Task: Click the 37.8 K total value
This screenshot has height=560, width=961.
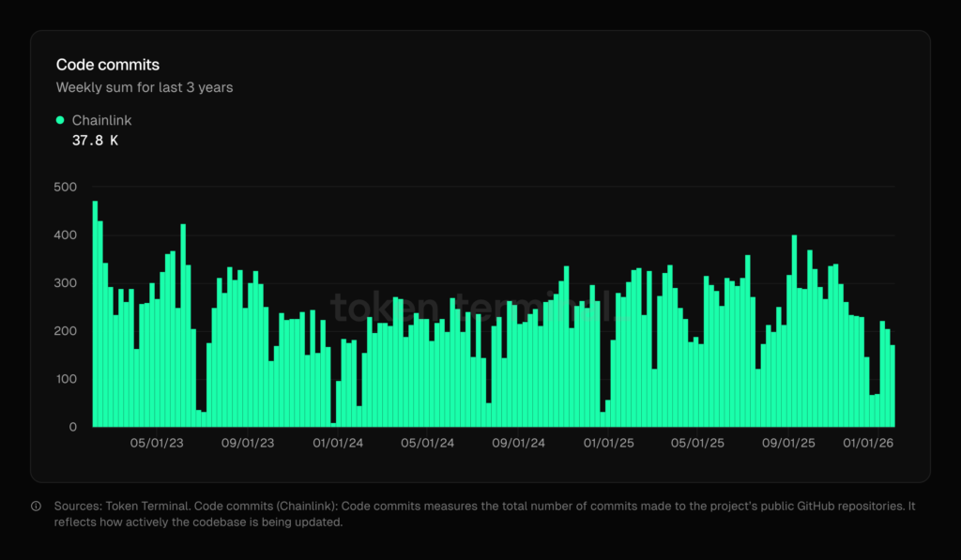Action: [x=95, y=141]
